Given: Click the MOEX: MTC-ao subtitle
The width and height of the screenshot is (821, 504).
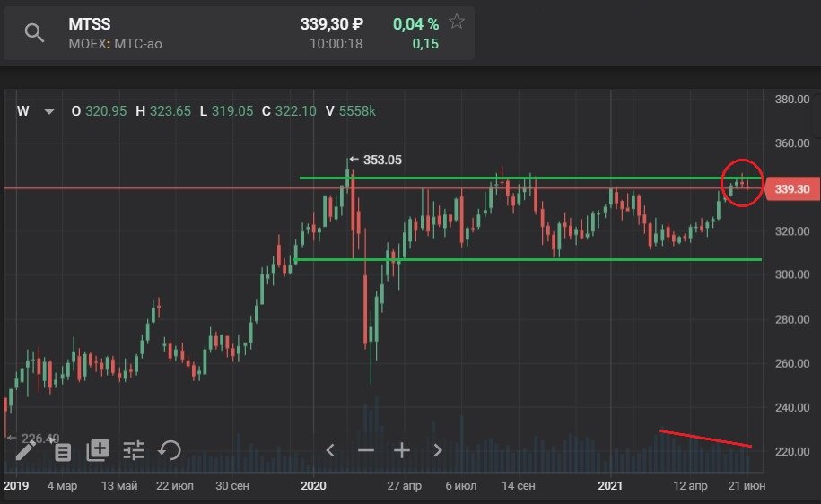Looking at the screenshot, I should coord(115,44).
